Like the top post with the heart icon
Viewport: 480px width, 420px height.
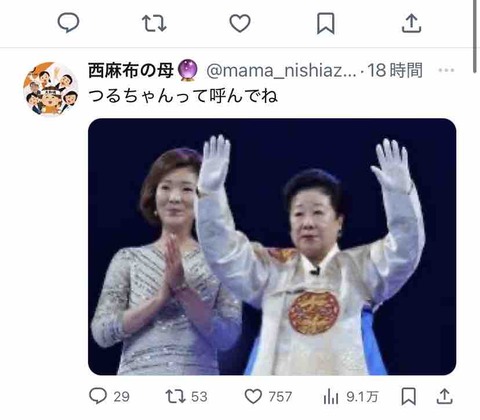[240, 24]
